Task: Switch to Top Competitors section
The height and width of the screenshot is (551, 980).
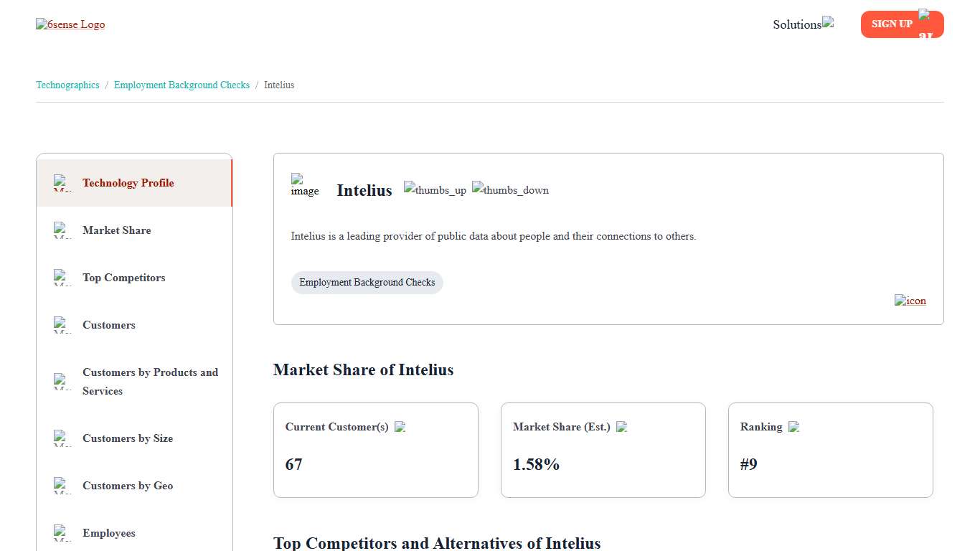Action: pyautogui.click(x=124, y=278)
